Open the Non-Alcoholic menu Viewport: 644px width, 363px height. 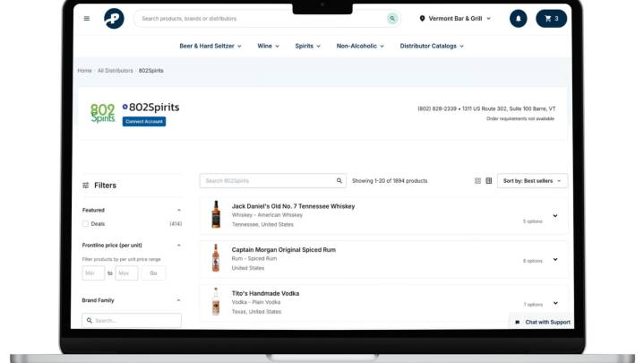[x=360, y=46]
